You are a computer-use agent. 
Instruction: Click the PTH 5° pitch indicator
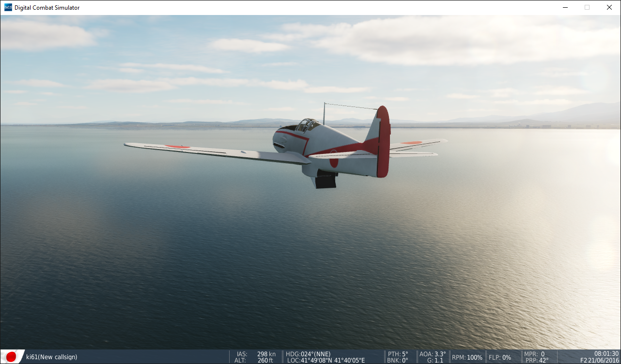click(x=398, y=354)
